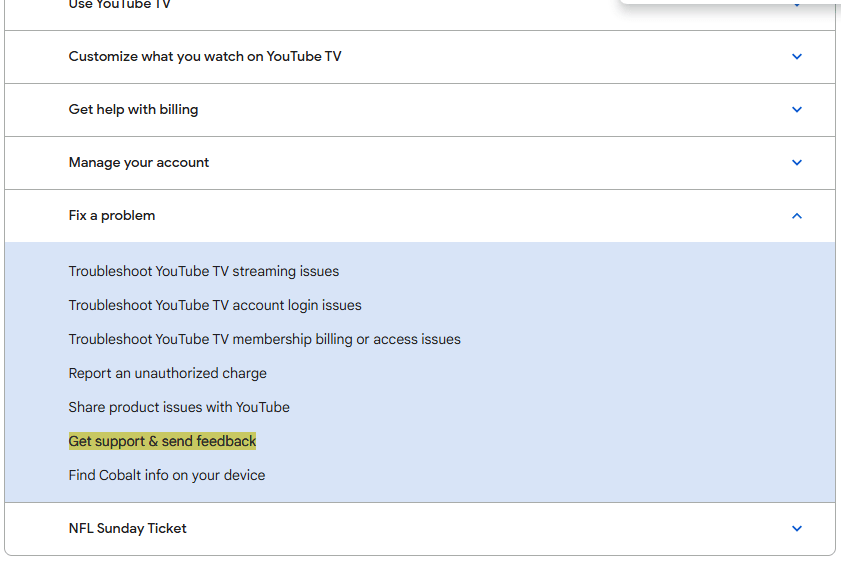Open Troubleshoot membership billing or access issues
Screen dimensions: 841x562
coord(264,339)
